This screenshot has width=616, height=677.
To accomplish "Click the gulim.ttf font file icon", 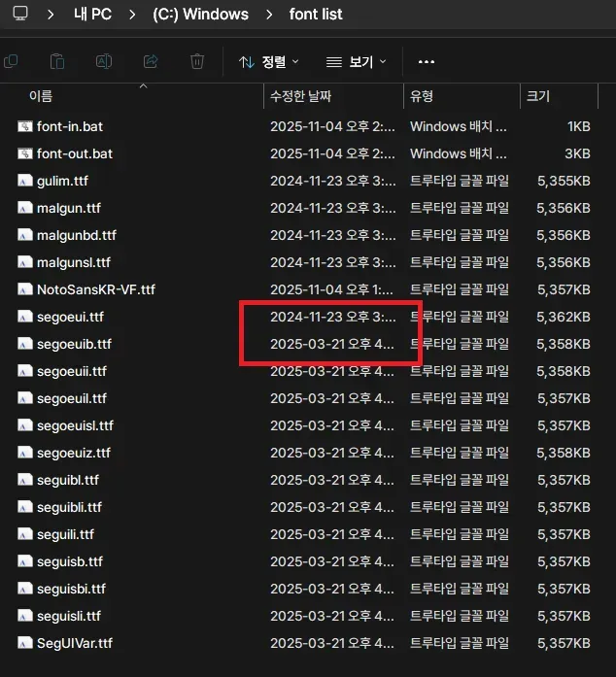I will (25, 181).
